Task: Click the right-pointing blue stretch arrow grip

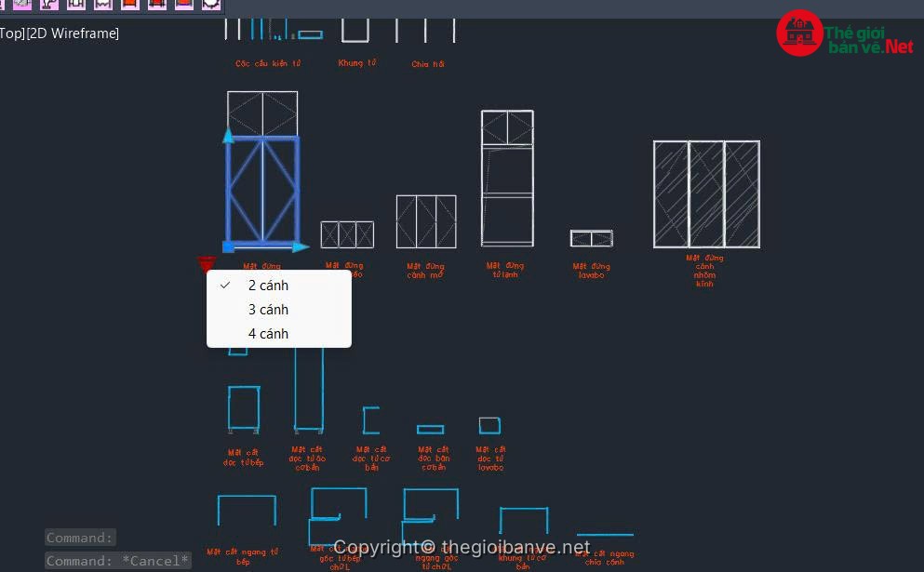Action: 301,247
